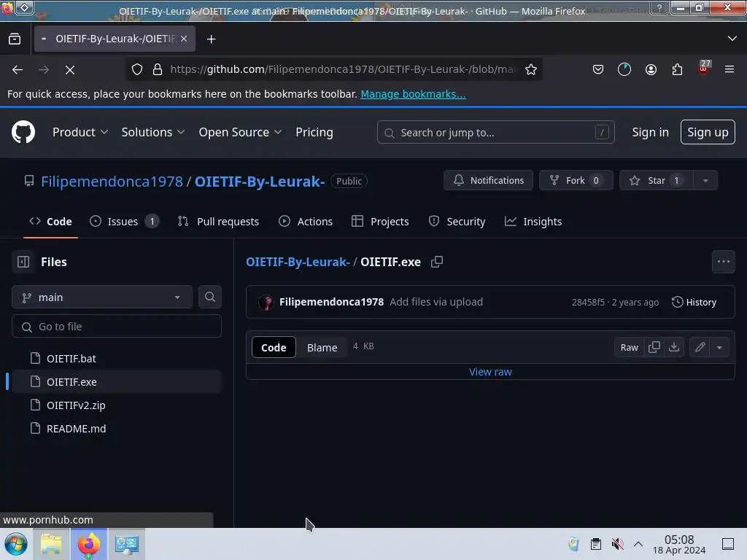Image resolution: width=747 pixels, height=560 pixels.
Task: Edit this file pencil icon
Action: pyautogui.click(x=700, y=347)
